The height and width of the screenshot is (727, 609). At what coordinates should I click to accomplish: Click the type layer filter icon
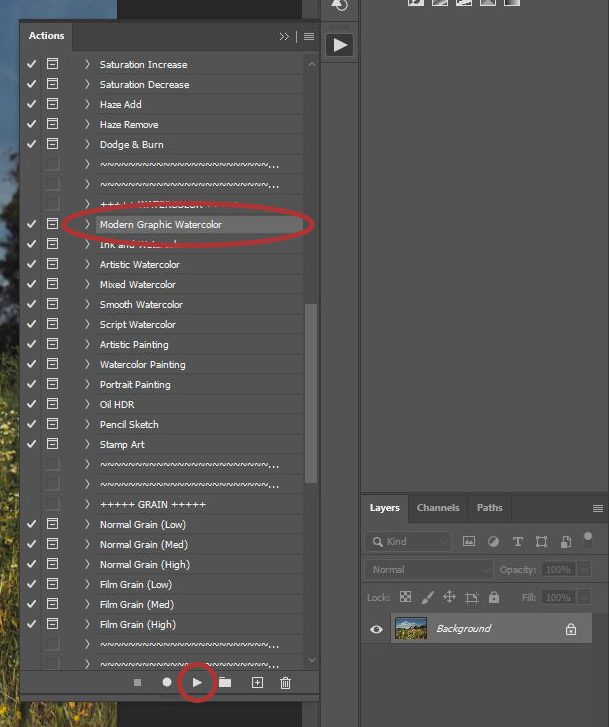tap(517, 541)
